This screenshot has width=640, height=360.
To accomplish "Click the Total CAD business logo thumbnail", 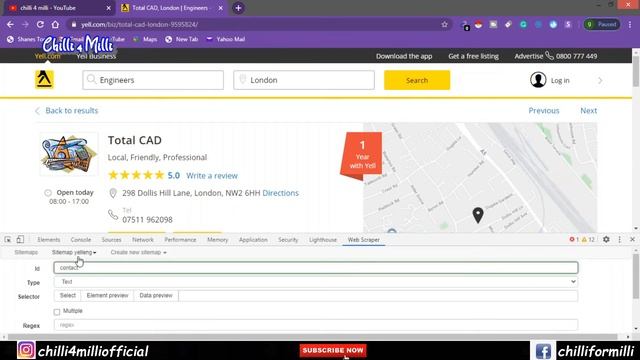I will click(x=69, y=154).
